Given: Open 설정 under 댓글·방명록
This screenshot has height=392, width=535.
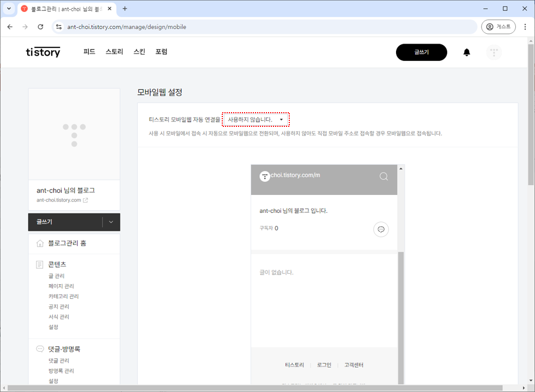Looking at the screenshot, I should click(53, 381).
